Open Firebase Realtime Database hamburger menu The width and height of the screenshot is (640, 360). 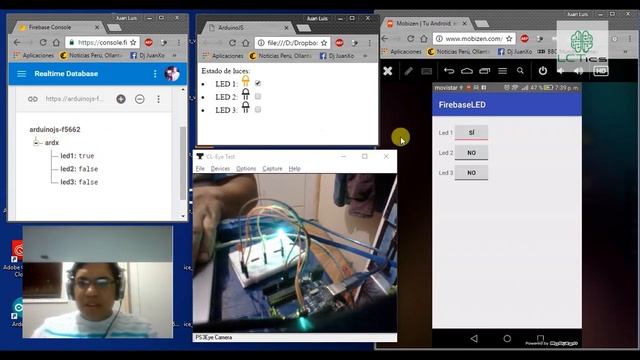click(x=22, y=74)
